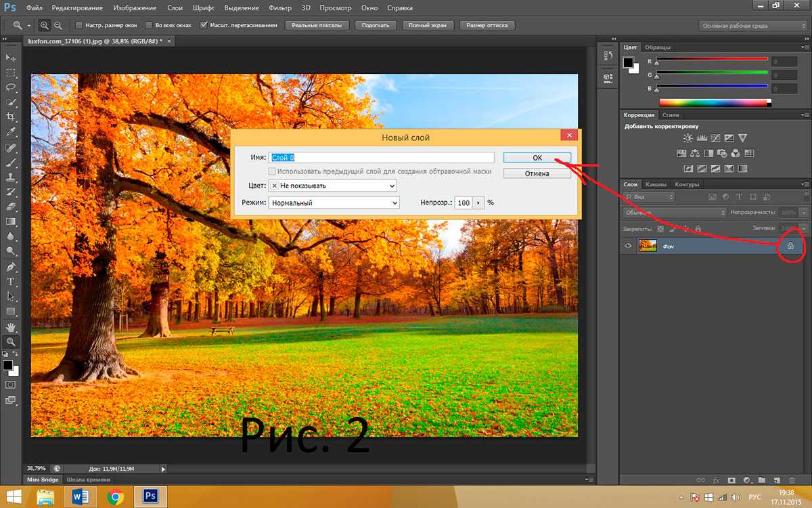Open the Цвет dropdown in dialog

332,186
